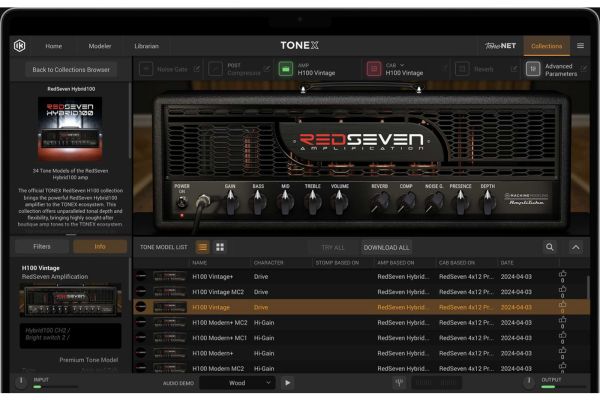Screen dimensions: 600x400
Task: Click the GAIN knob on the amp
Action: click(x=231, y=203)
